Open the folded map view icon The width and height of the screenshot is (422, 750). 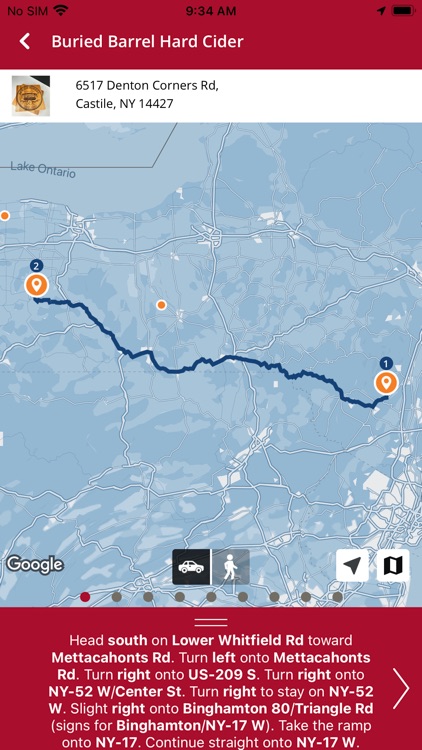[x=393, y=565]
